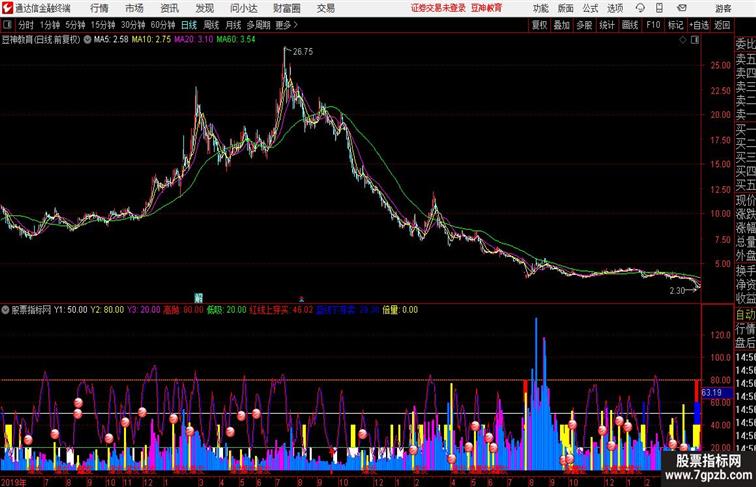Open the 发现 menu
756x487 pixels.
(x=204, y=8)
